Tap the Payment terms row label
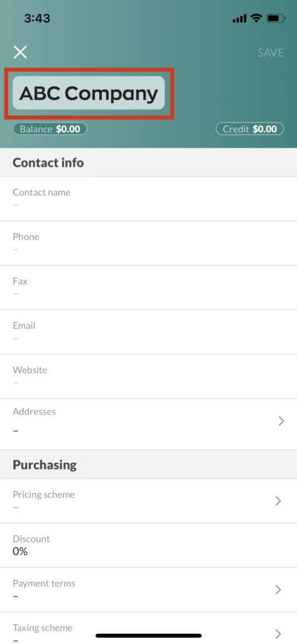Viewport: 297px width, 644px height. click(x=44, y=583)
